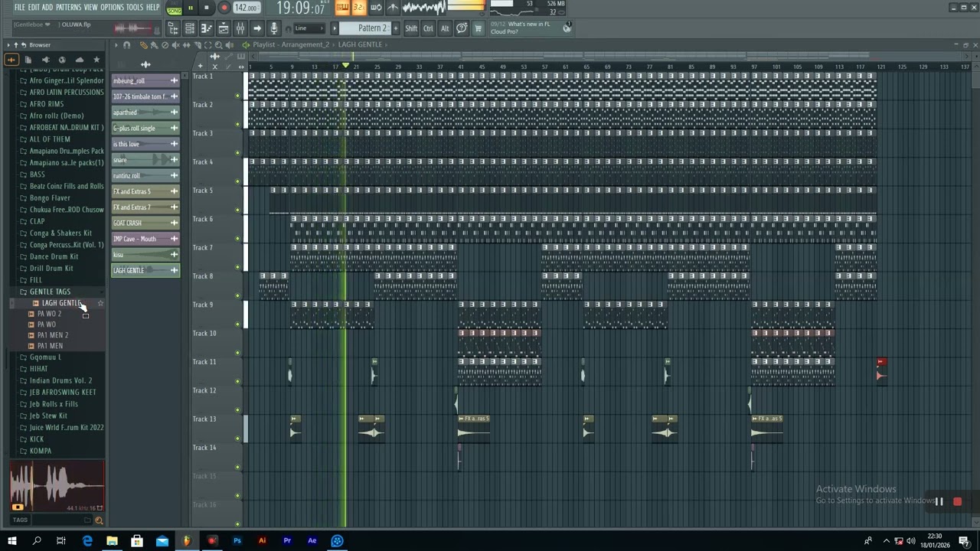Select the Draw pencil tool in playlist
Image resolution: width=980 pixels, height=551 pixels.
tap(144, 45)
